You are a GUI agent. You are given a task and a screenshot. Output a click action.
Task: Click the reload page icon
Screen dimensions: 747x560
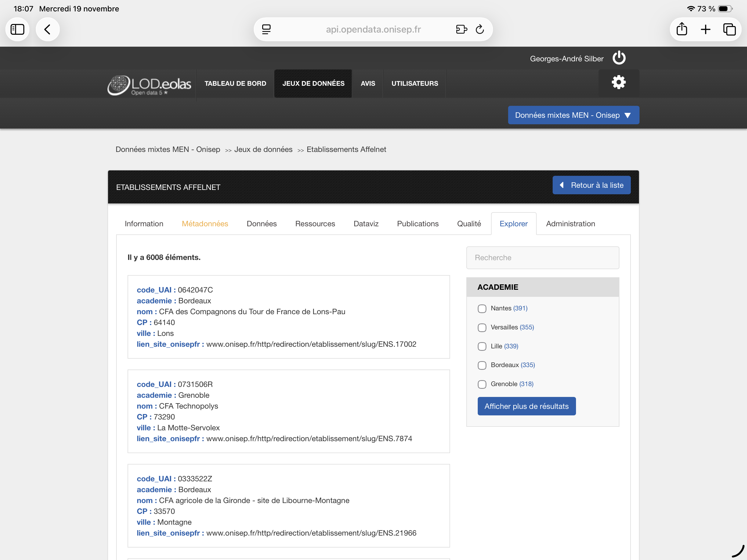tap(480, 30)
